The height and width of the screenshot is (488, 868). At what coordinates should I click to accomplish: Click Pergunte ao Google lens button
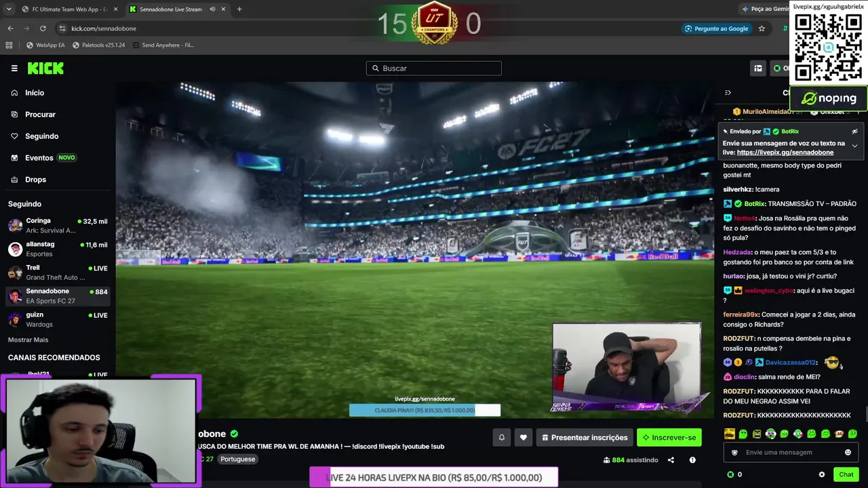tap(716, 28)
